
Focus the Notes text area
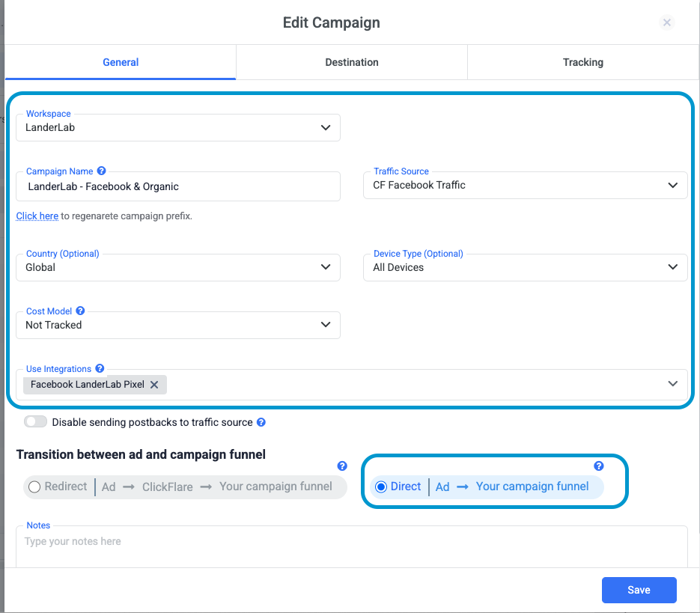click(x=352, y=547)
